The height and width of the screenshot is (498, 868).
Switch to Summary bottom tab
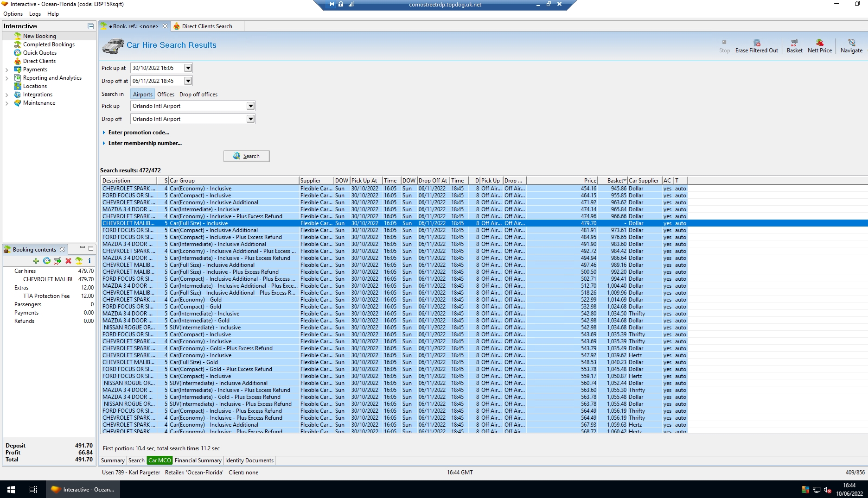[x=113, y=460]
